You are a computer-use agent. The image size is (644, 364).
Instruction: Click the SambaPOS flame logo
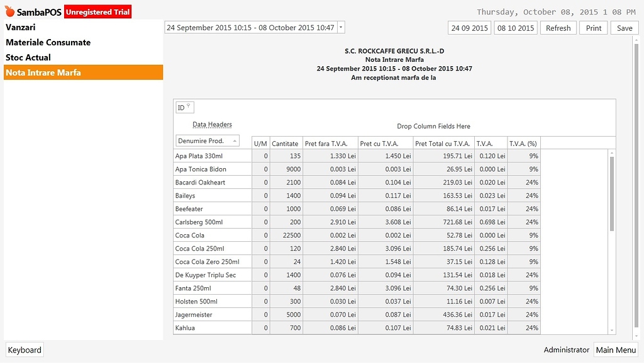point(9,11)
